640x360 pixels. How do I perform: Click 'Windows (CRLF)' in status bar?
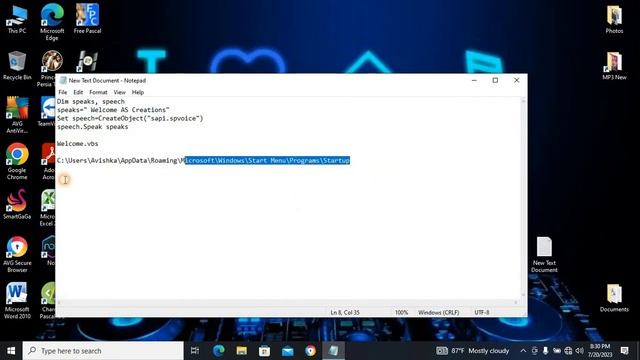[x=438, y=312]
